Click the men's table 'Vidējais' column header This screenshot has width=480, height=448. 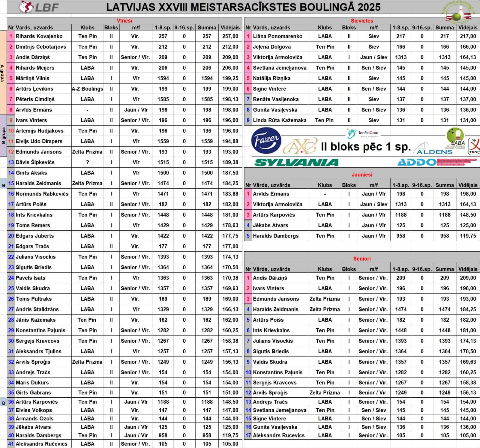[x=230, y=28]
